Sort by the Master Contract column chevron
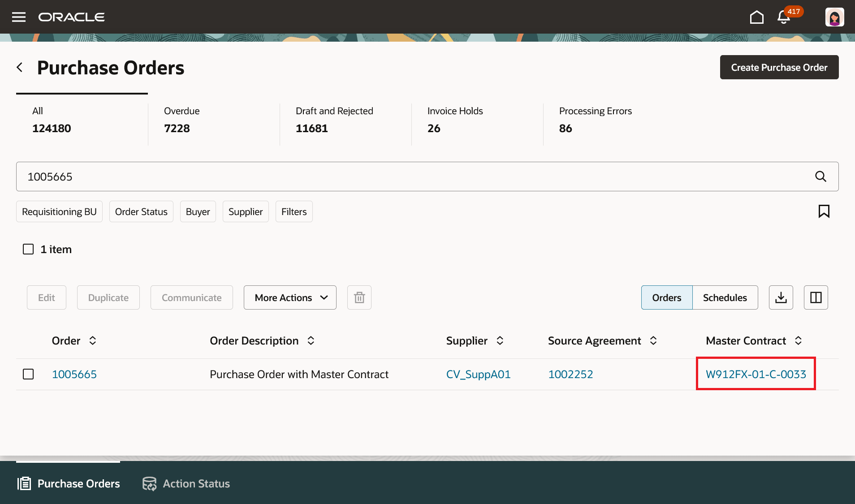 (799, 340)
